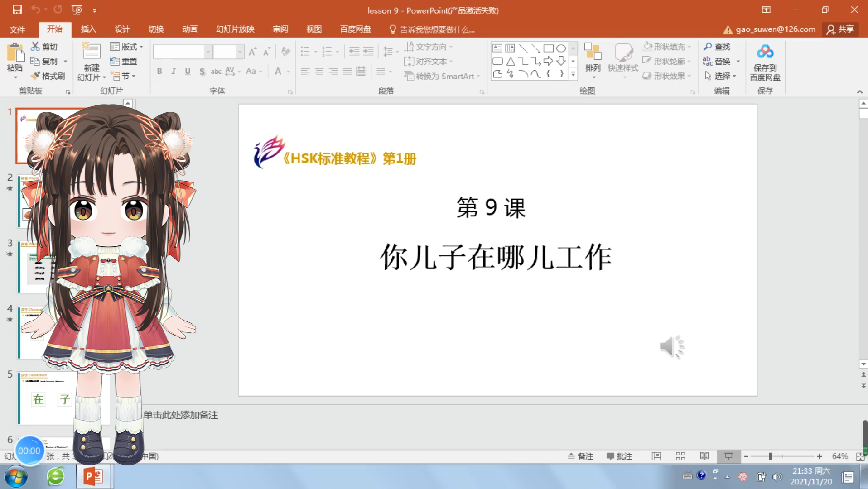This screenshot has height=489, width=868.
Task: Click the Redo icon in title bar
Action: point(58,10)
